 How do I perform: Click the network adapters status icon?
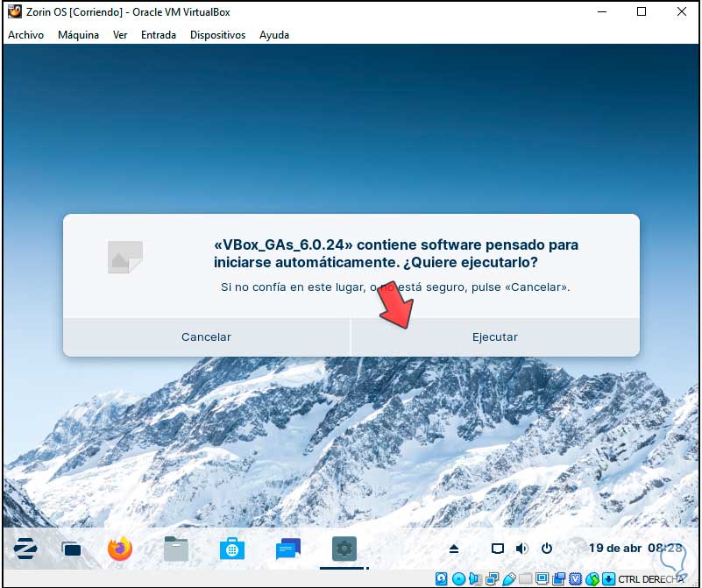pyautogui.click(x=492, y=579)
